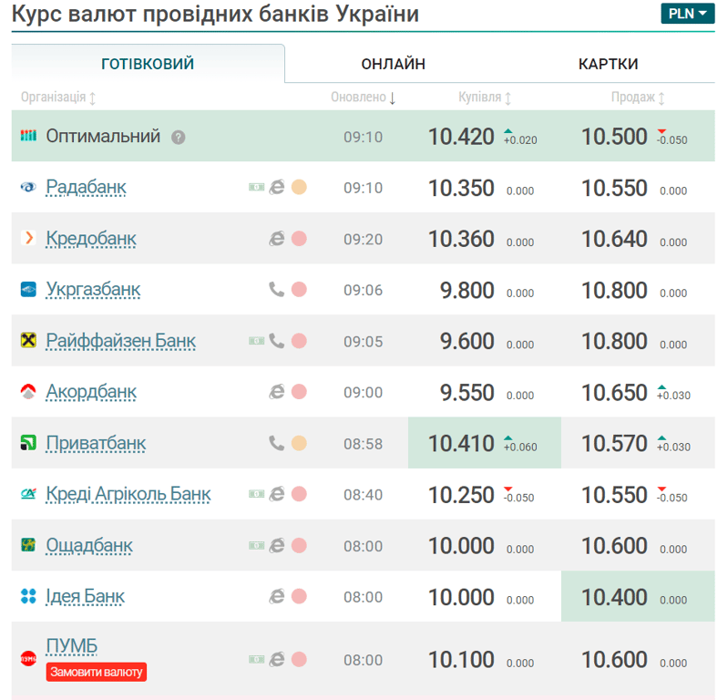
Task: Click the web browser icon in Кредобанк row
Action: [277, 238]
